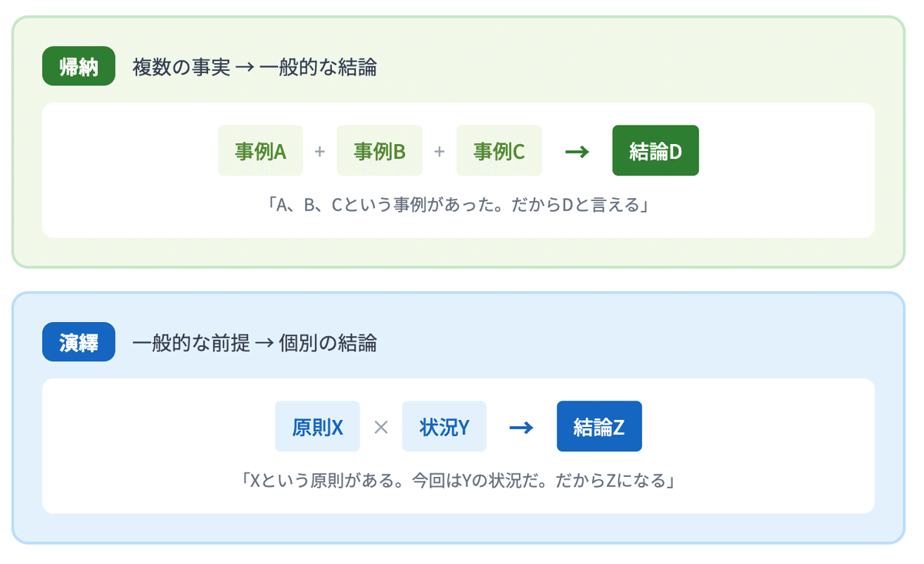The image size is (924, 564).
Task: Select the 原則X box
Action: [317, 427]
